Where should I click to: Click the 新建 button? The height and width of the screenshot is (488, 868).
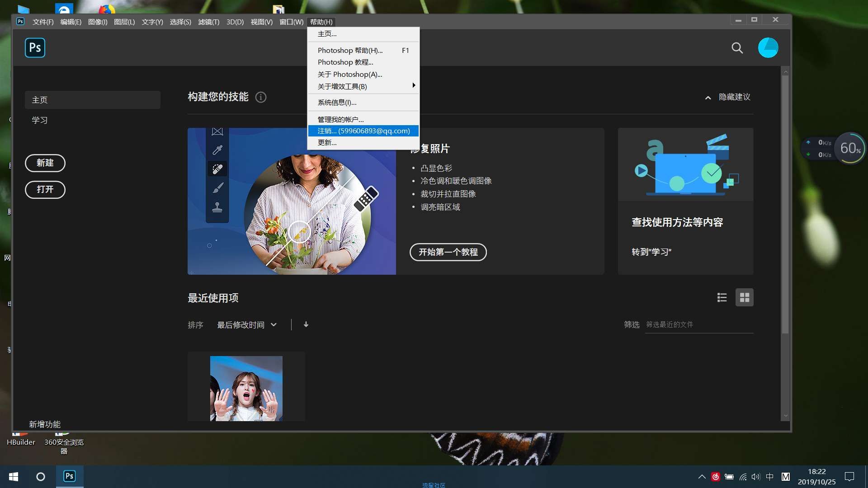coord(45,163)
